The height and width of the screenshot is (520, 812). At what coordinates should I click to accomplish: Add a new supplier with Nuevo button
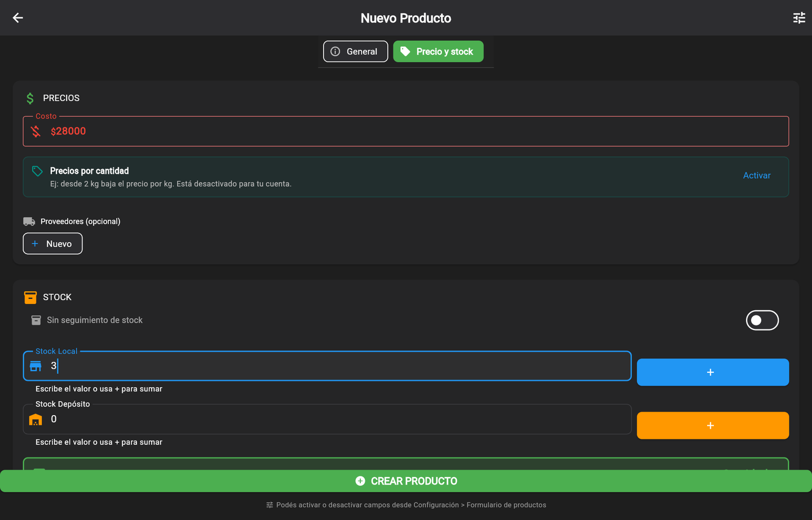pos(52,244)
